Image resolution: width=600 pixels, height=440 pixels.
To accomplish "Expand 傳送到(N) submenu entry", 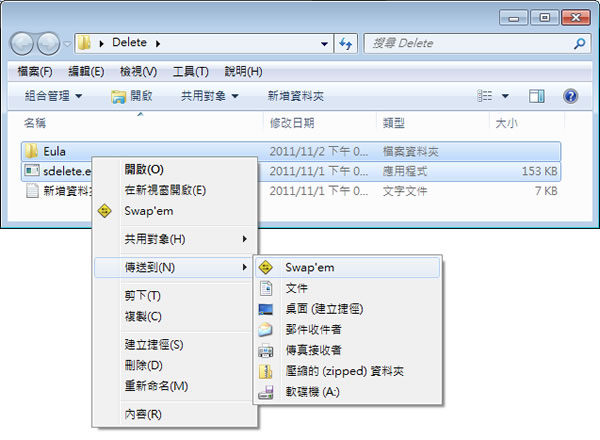I will click(173, 267).
